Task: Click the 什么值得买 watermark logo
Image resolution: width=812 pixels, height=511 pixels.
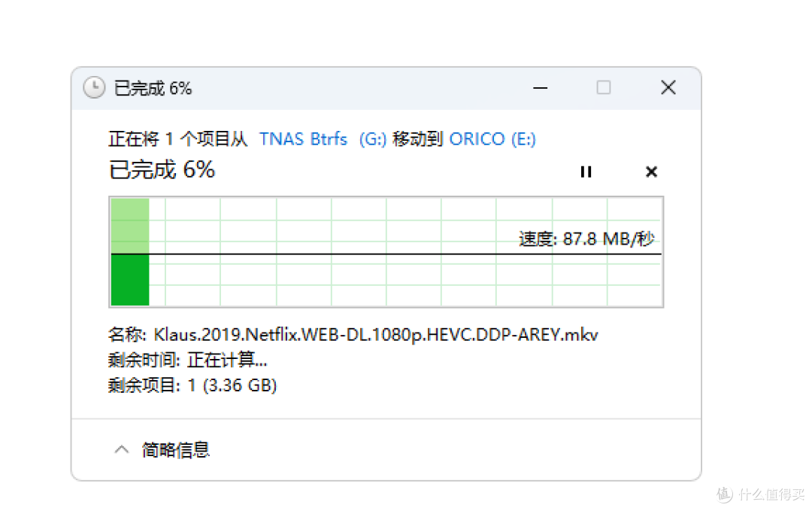Action: 760,494
